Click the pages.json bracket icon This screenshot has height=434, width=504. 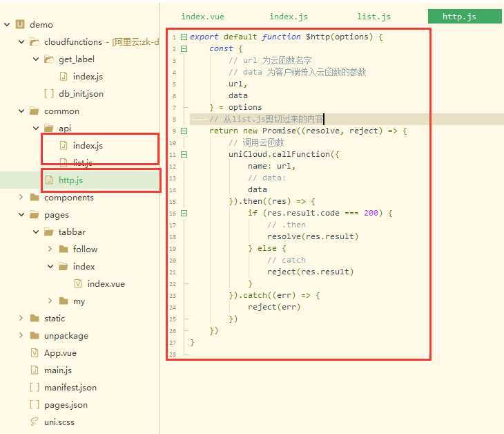tap(35, 405)
